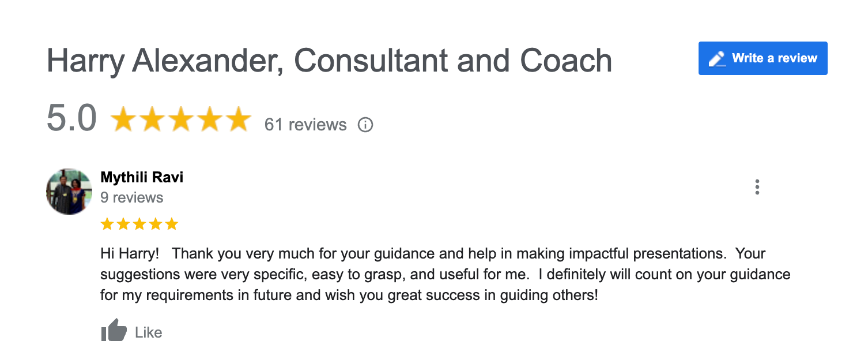
Task: Click the first star of the overall rating
Action: click(123, 118)
